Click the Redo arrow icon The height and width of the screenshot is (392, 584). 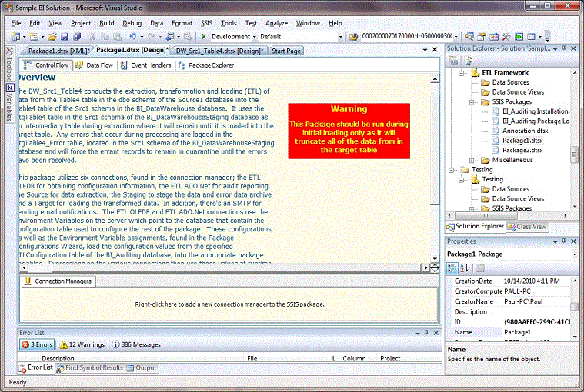point(151,36)
